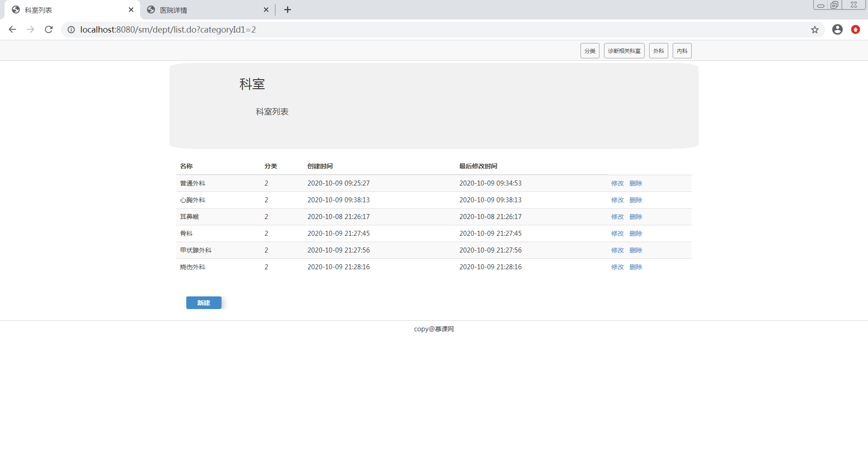868x467 pixels.
Task: Select the 科室列表 tab
Action: coord(72,10)
